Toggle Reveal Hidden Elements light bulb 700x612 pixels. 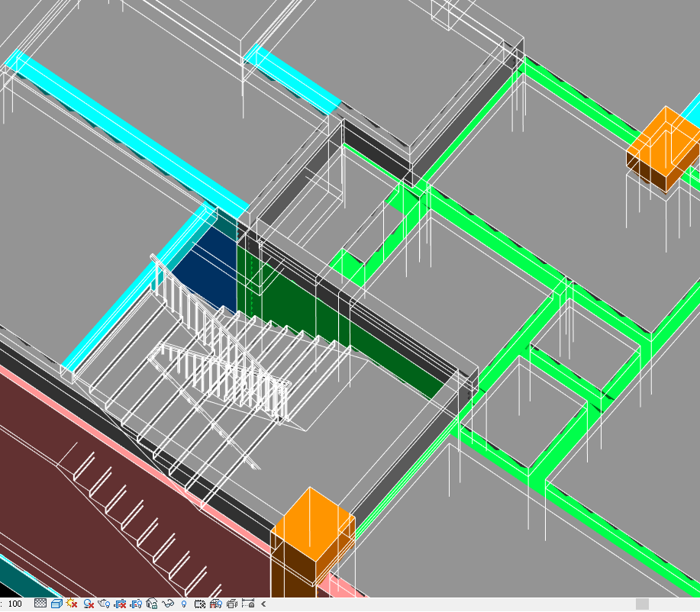tap(184, 604)
